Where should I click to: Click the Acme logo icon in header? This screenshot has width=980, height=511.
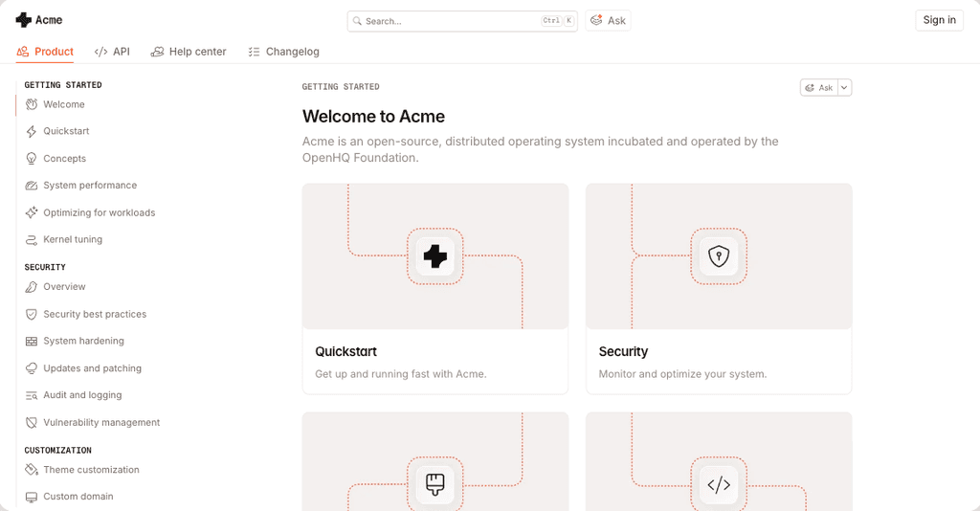pos(23,20)
